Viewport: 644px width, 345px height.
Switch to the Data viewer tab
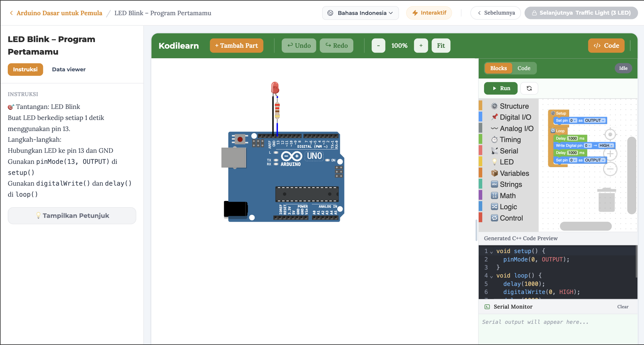[x=69, y=70]
